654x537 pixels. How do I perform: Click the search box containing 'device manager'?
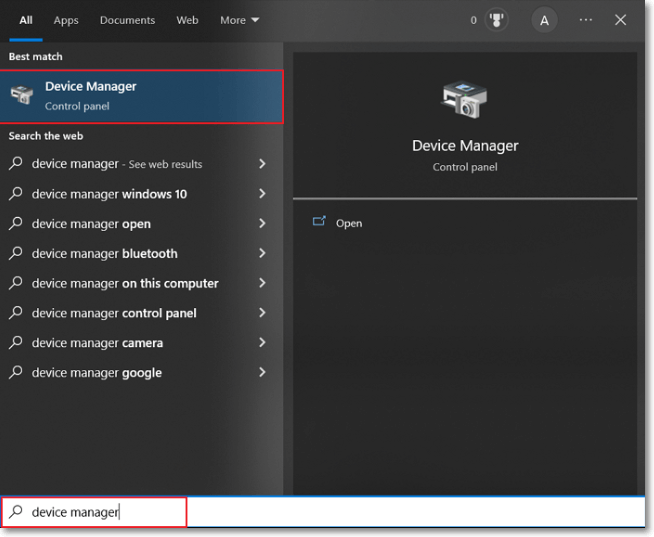323,512
